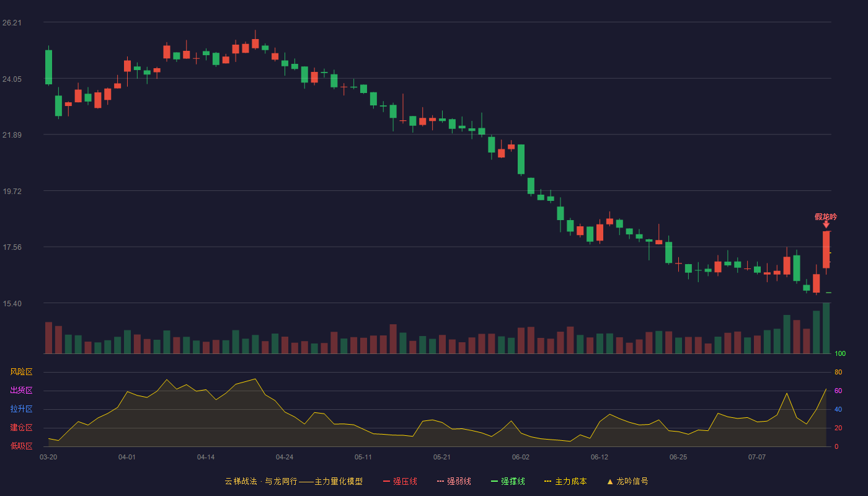
Task: Click the 06-12 date label
Action: point(600,457)
